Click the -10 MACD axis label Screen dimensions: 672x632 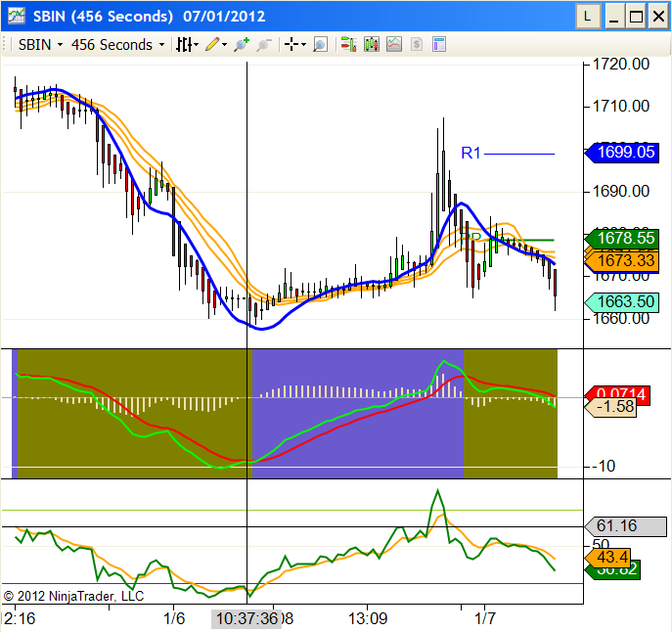(x=604, y=466)
